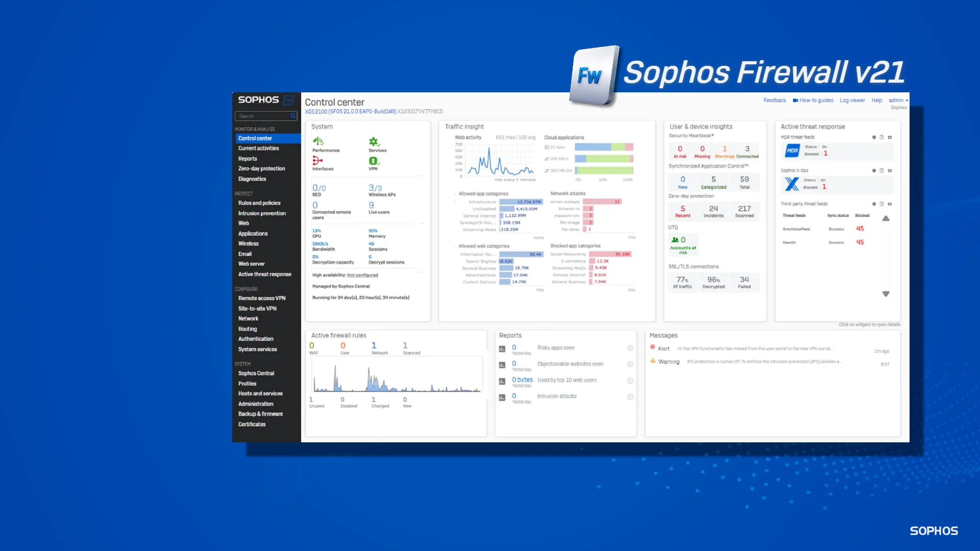Viewport: 980px width, 551px height.
Task: Select the red Interfaces icon
Action: (x=317, y=161)
